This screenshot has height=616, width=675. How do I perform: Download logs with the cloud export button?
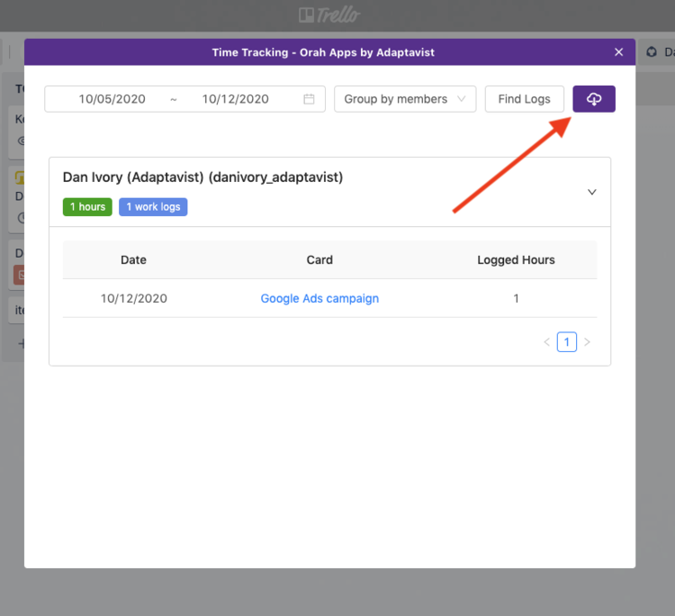click(x=594, y=99)
